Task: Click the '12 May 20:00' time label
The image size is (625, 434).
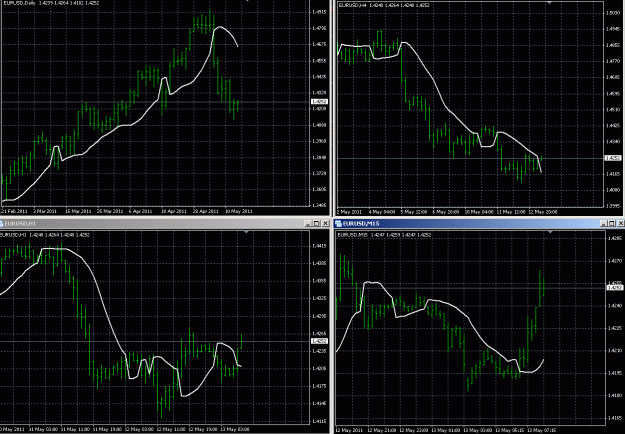Action: point(543,212)
